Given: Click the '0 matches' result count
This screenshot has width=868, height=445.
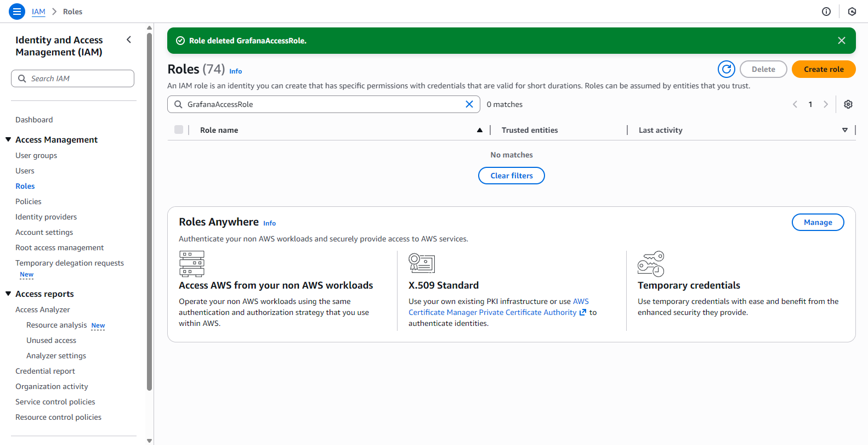Looking at the screenshot, I should [504, 104].
